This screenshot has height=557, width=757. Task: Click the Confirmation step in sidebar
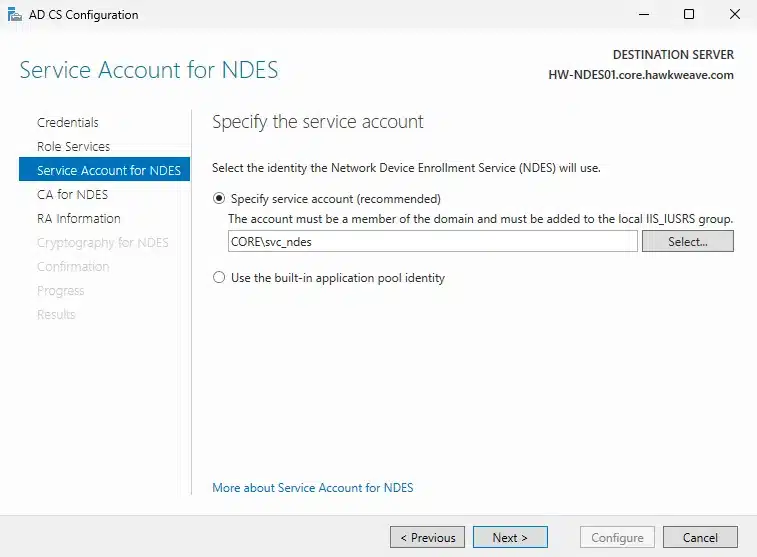(73, 266)
